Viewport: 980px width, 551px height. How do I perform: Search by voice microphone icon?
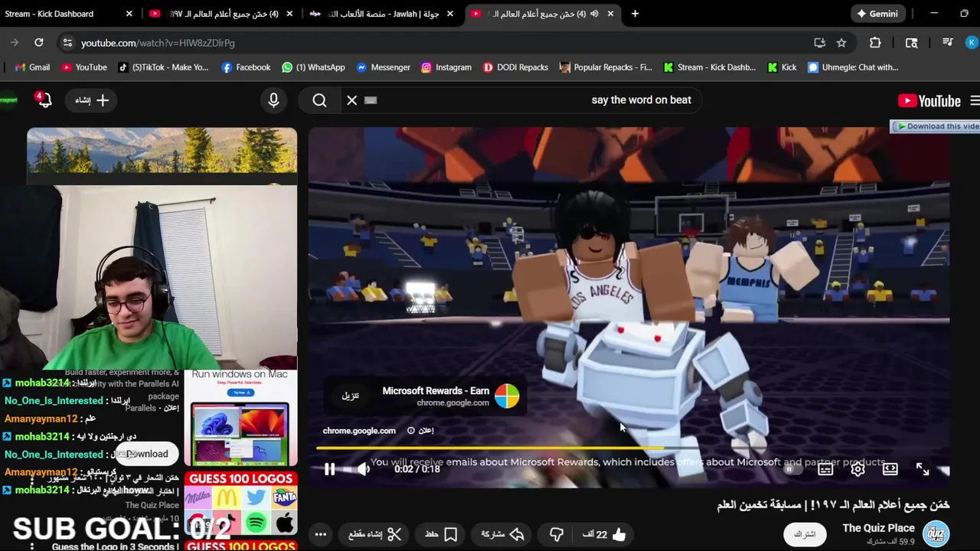point(273,100)
